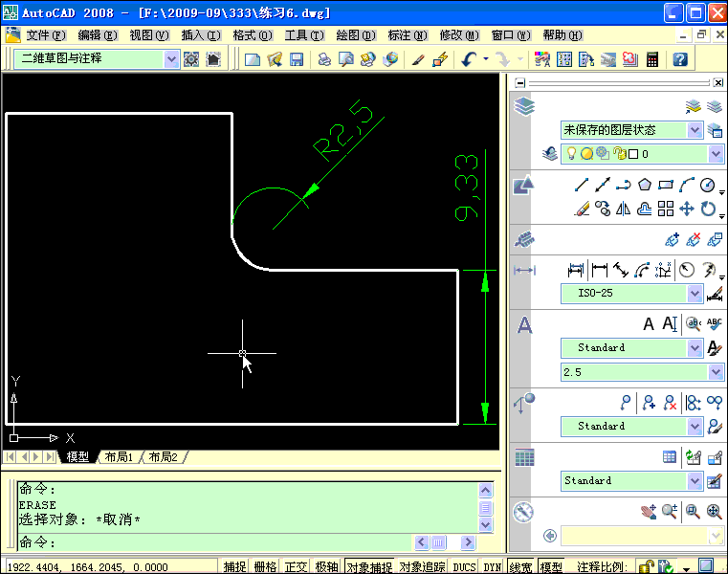Click the Pan realtime hand icon
Image resolution: width=728 pixels, height=574 pixels.
pyautogui.click(x=649, y=511)
